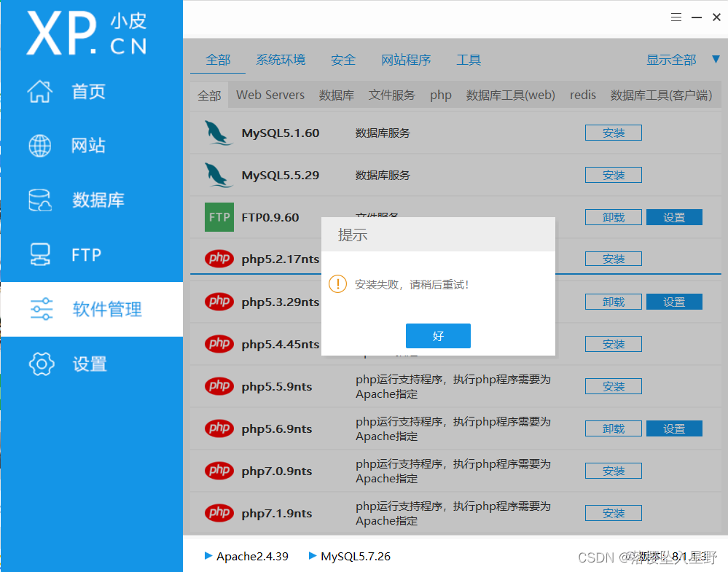Click the php5.4.45nts php logo
Viewport: 728px width, 572px height.
219,344
